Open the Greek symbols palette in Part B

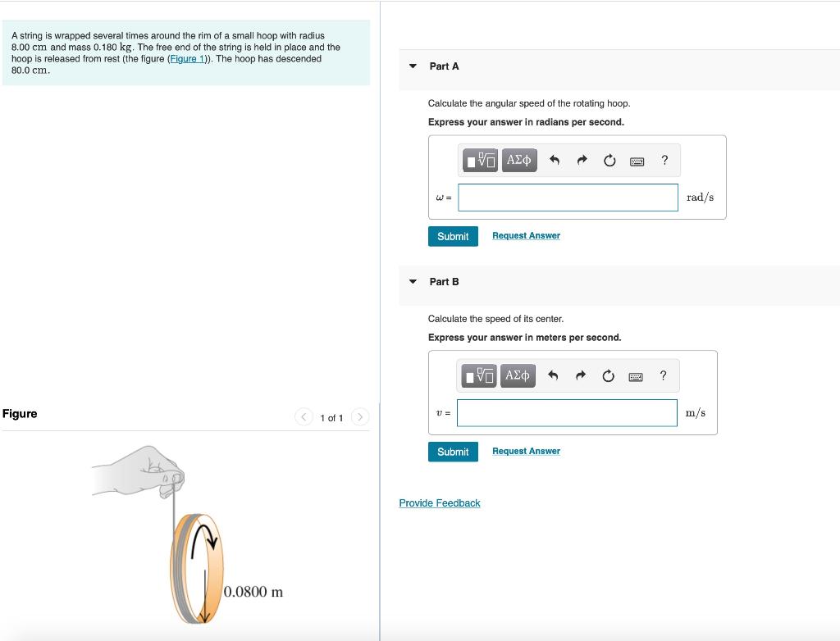tap(518, 375)
